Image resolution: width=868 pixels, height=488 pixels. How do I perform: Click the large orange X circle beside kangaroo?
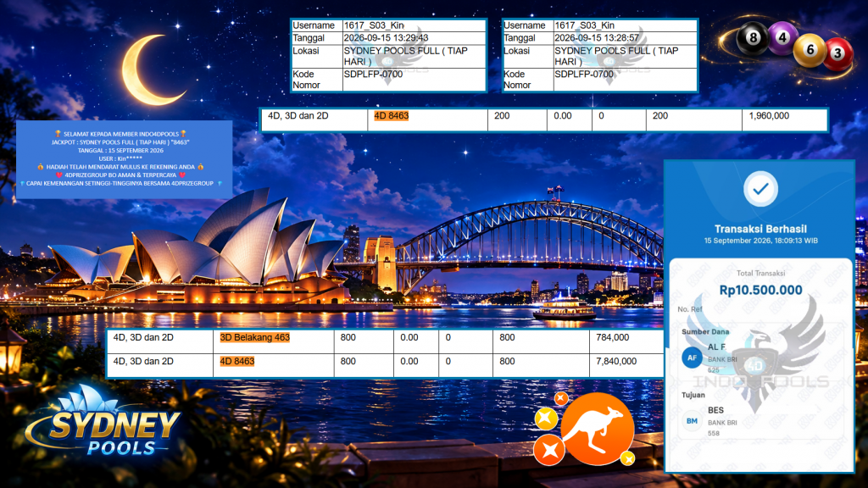click(x=549, y=450)
